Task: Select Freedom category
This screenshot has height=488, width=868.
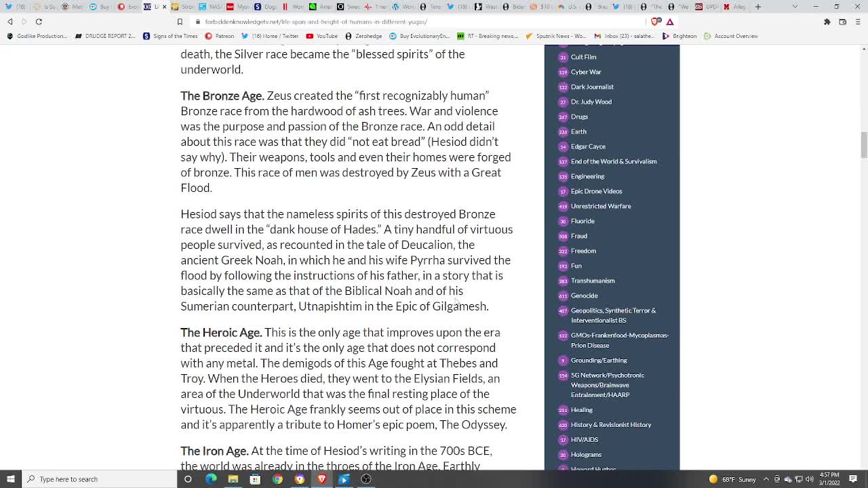Action: tap(583, 251)
